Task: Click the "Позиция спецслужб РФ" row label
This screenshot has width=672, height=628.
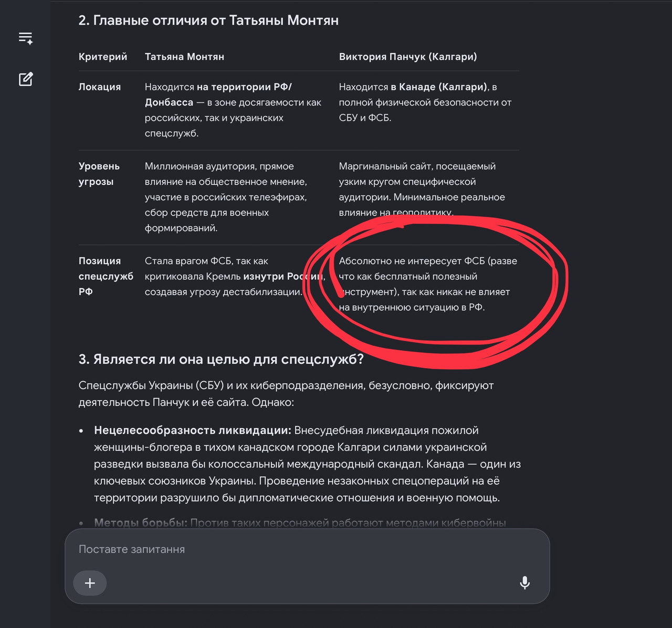Action: click(106, 276)
